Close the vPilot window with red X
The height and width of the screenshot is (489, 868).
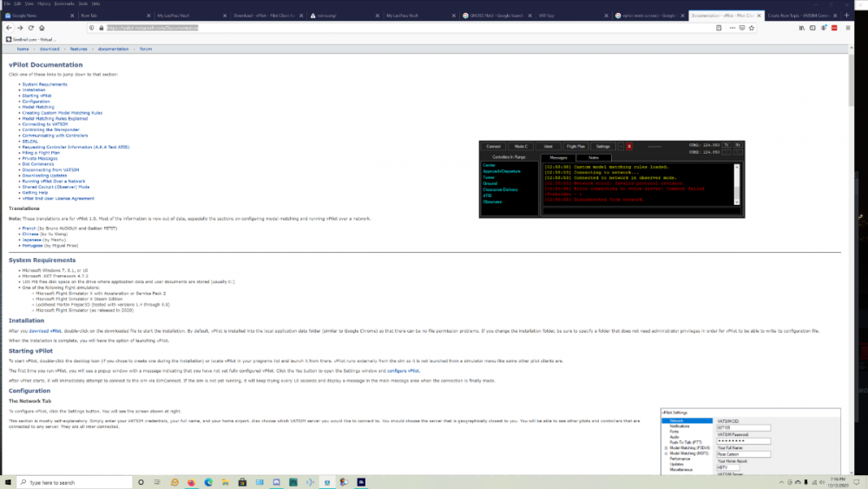[x=628, y=146]
